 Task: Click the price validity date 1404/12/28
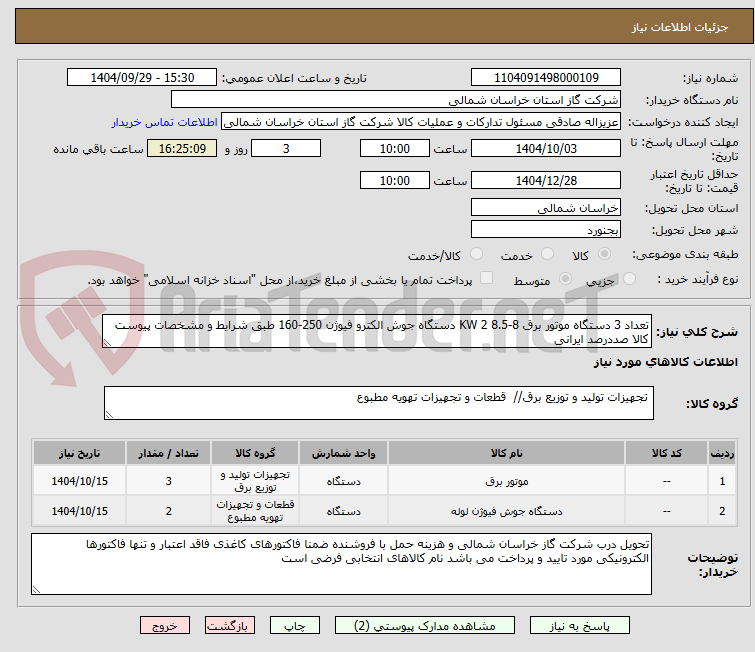pos(546,180)
